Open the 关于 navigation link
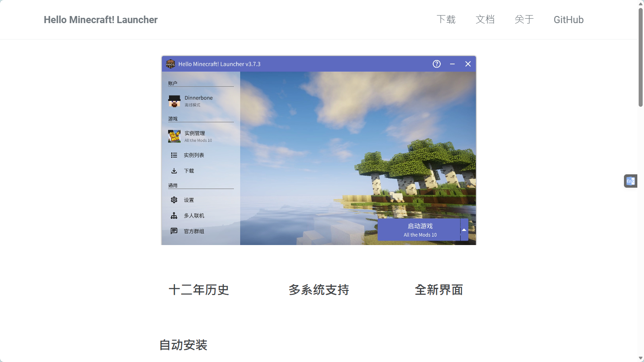Screen dimensions: 644x362 coord(524,20)
